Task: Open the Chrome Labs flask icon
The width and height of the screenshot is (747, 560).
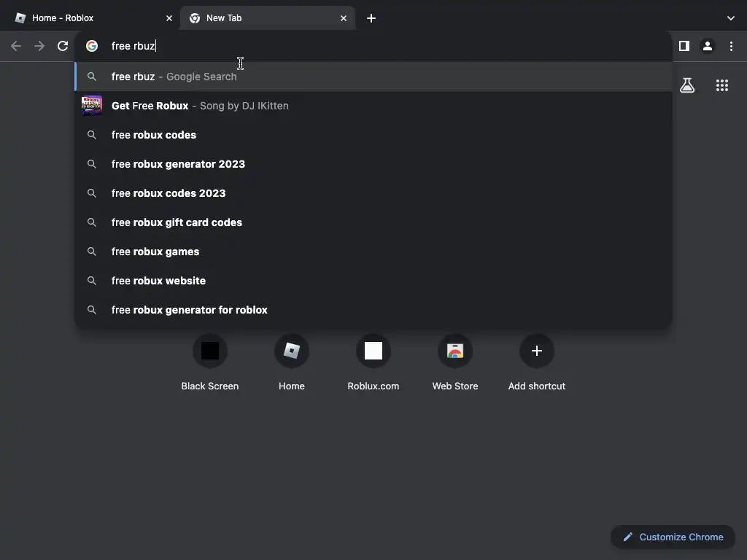Action: 687,85
